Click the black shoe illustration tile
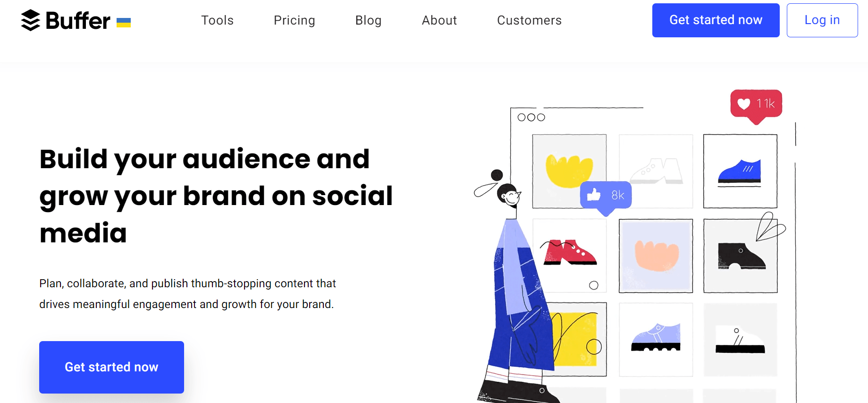 [740, 255]
